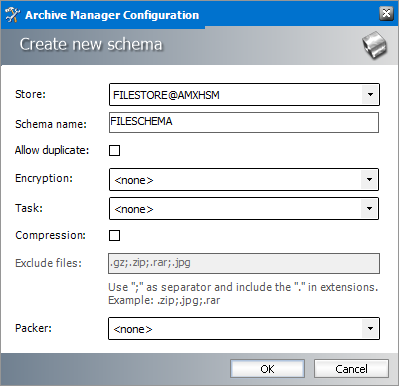Viewport: 399px width, 386px height.
Task: Click the Allow duplicate label
Action: [52, 150]
